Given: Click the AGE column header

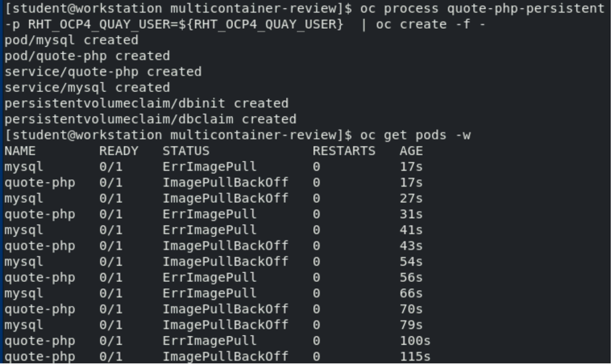Looking at the screenshot, I should pos(411,150).
